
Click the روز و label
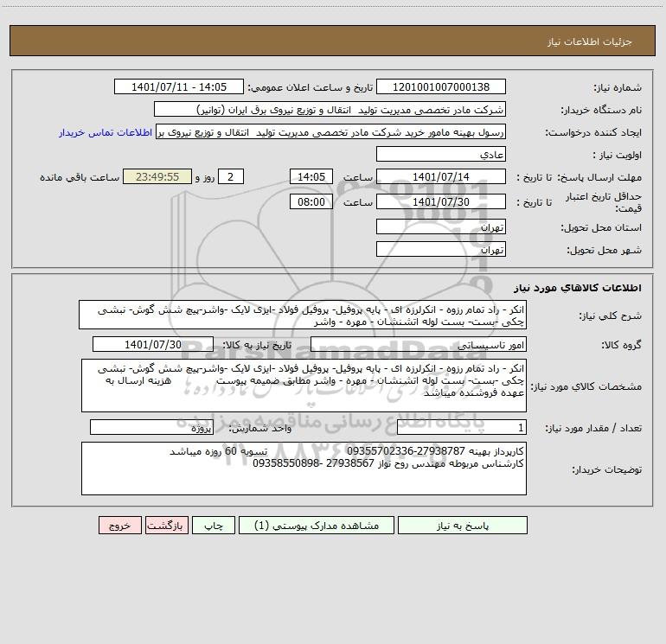[x=205, y=177]
